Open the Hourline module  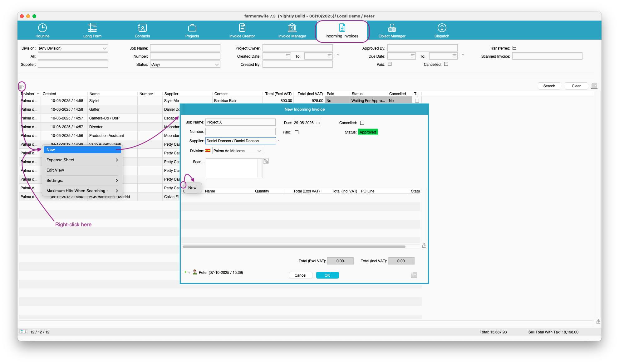click(x=42, y=31)
